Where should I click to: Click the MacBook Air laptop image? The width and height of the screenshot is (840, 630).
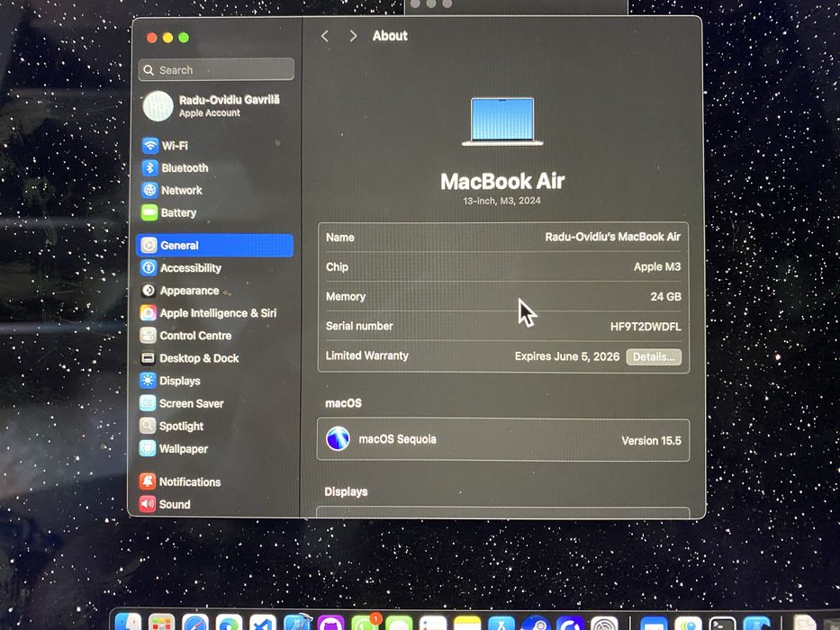[502, 121]
